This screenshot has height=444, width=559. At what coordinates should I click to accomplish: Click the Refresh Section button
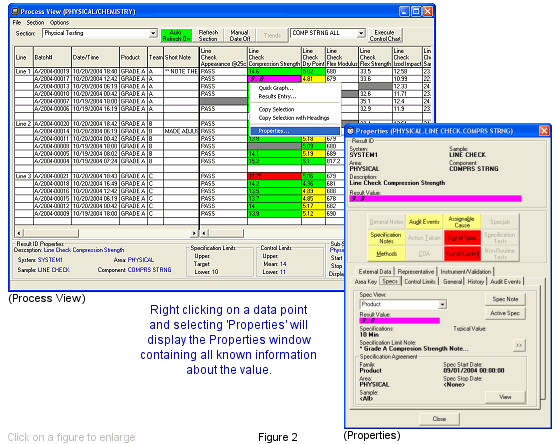[x=208, y=35]
